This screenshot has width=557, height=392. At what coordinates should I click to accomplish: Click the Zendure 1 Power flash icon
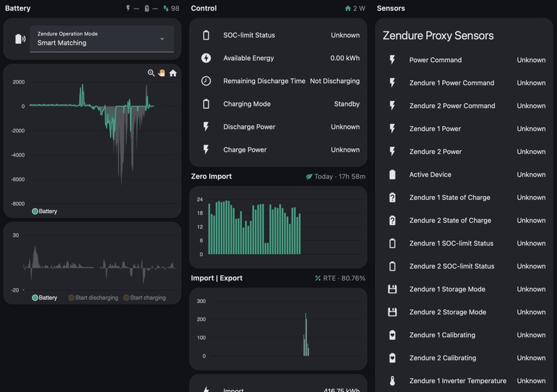tap(392, 129)
